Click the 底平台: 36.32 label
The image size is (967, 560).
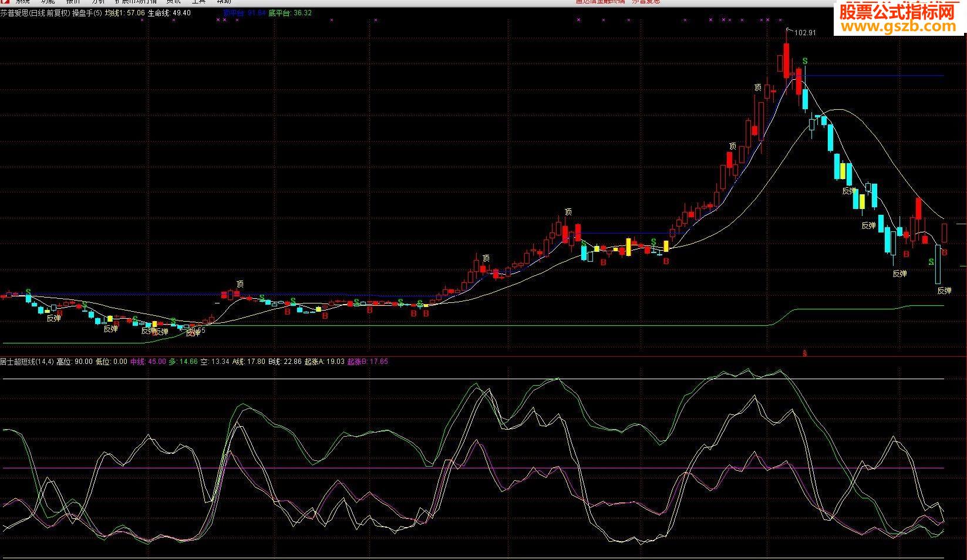(290, 13)
